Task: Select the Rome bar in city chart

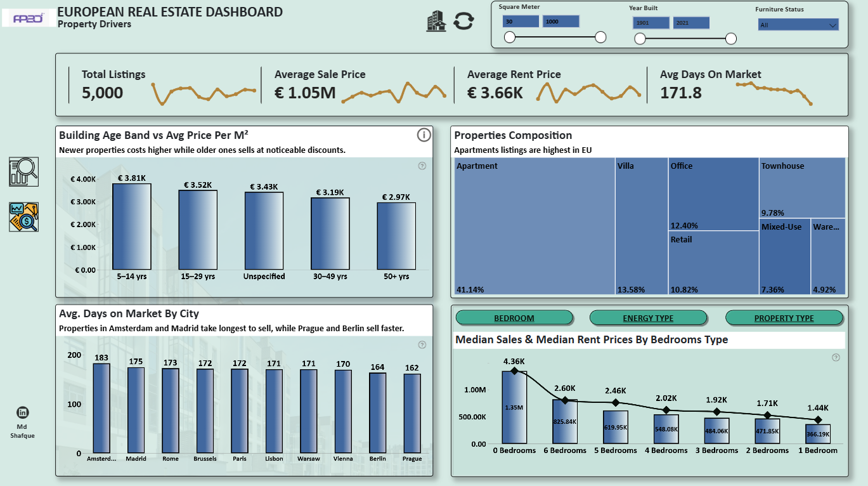Action: 171,411
